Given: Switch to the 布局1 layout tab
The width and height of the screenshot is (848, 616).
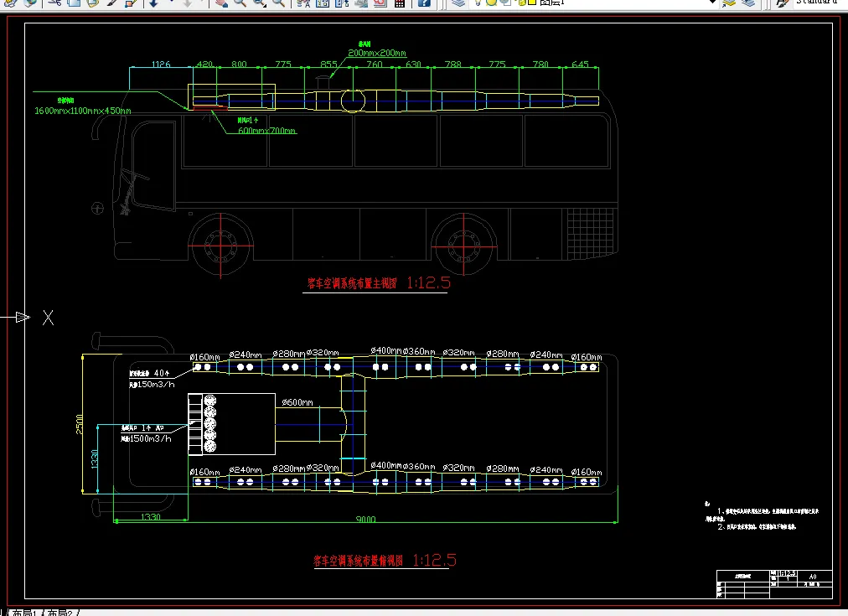Looking at the screenshot, I should coord(23,613).
